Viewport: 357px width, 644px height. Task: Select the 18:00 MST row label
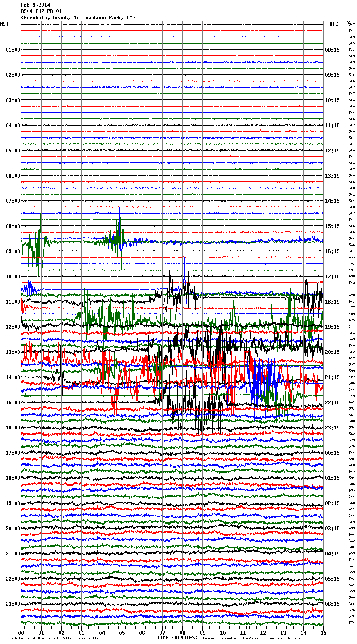(13, 478)
